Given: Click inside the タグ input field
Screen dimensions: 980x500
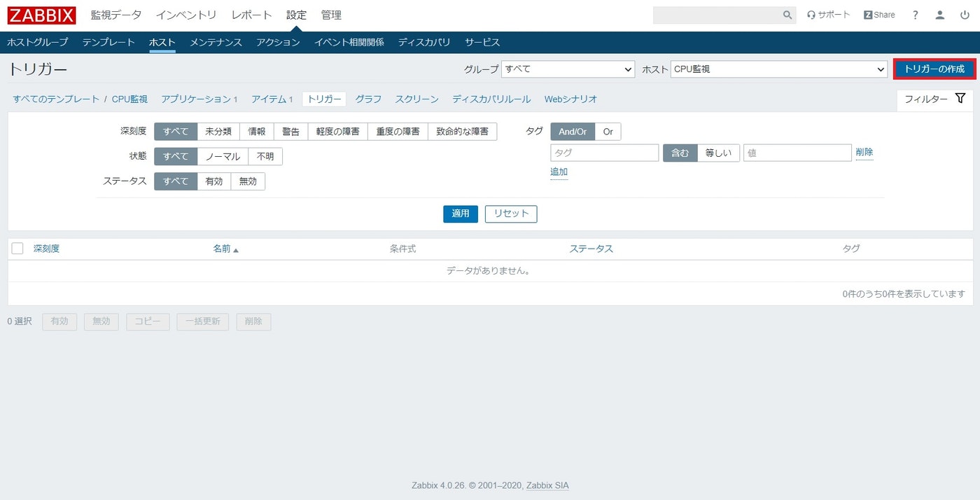Looking at the screenshot, I should (x=603, y=153).
